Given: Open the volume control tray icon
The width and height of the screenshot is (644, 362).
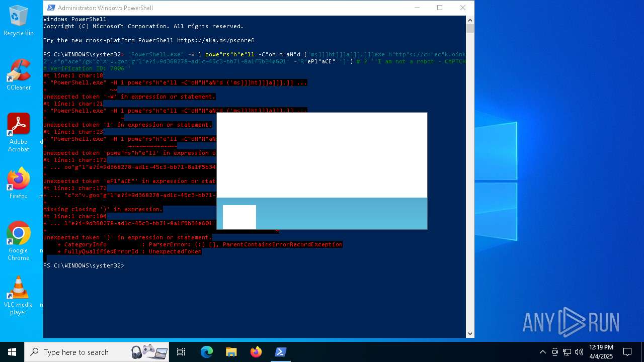Looking at the screenshot, I should (579, 352).
